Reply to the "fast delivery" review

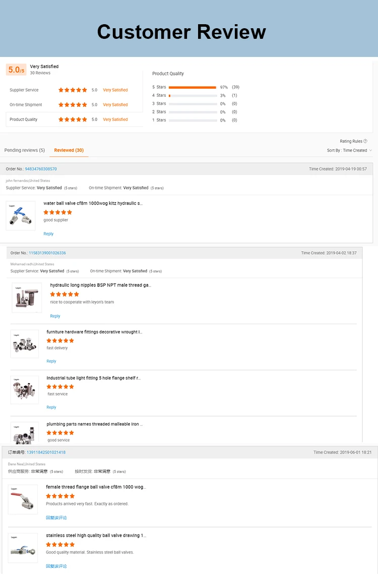click(51, 361)
